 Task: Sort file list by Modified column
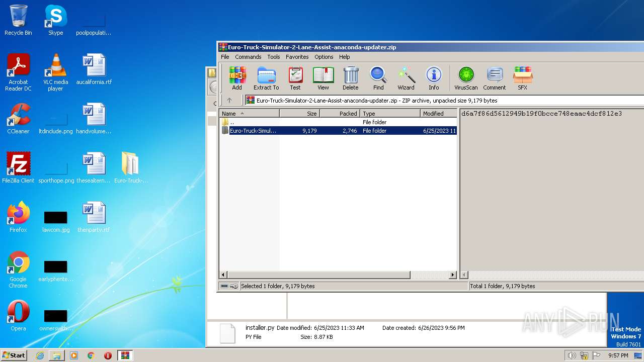(438, 114)
